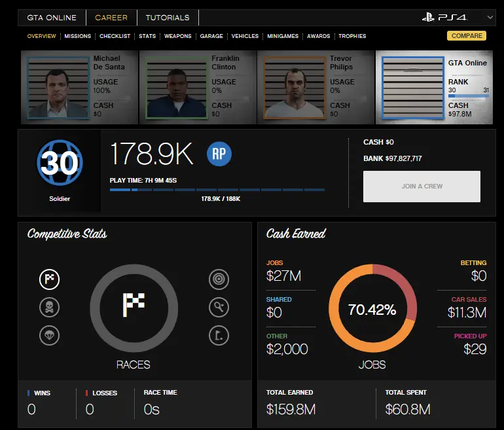Click the RP progress bar
This screenshot has width=504, height=430.
click(217, 190)
